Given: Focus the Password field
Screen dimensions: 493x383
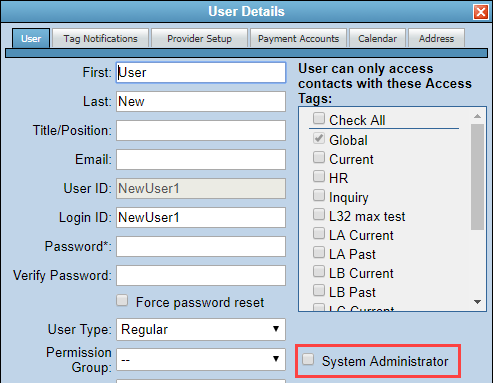Looking at the screenshot, I should click(201, 246).
